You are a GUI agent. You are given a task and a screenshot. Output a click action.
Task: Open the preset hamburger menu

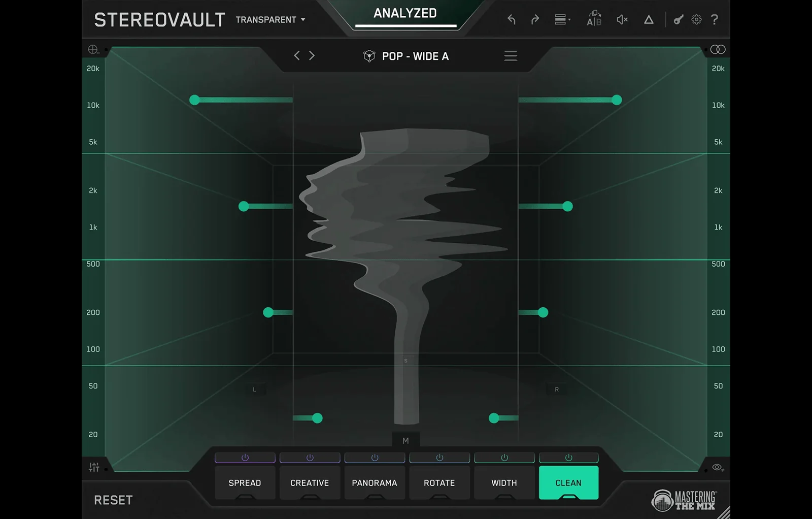(x=511, y=56)
